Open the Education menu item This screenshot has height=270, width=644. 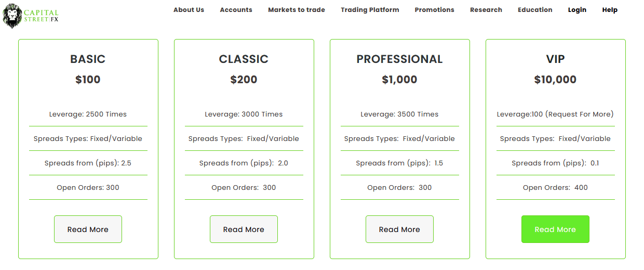coord(535,10)
